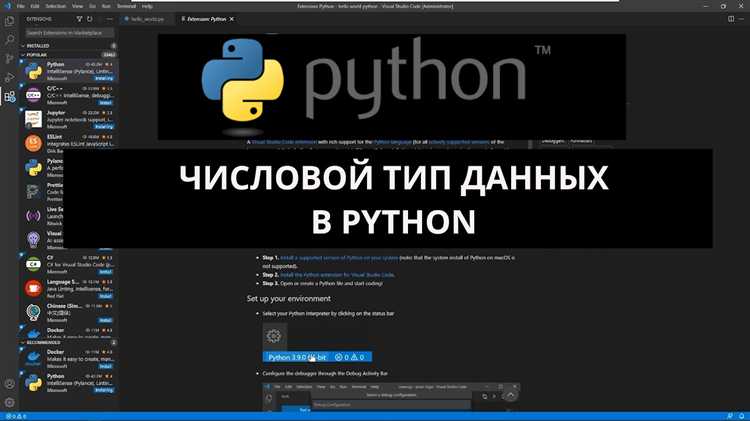This screenshot has width=750, height=421.
Task: Open the debug configuration screenshot image
Action: pyautogui.click(x=391, y=397)
